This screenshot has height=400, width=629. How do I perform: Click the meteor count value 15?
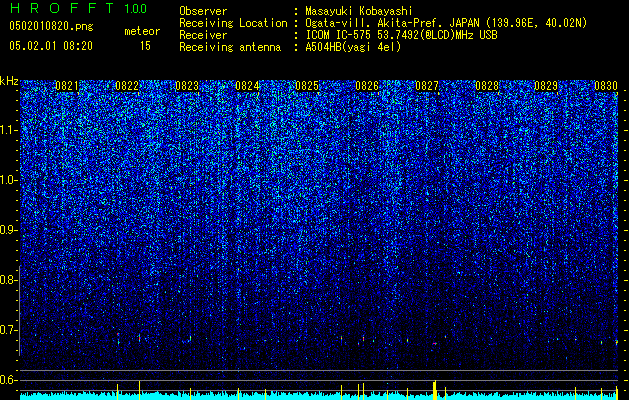tap(145, 46)
